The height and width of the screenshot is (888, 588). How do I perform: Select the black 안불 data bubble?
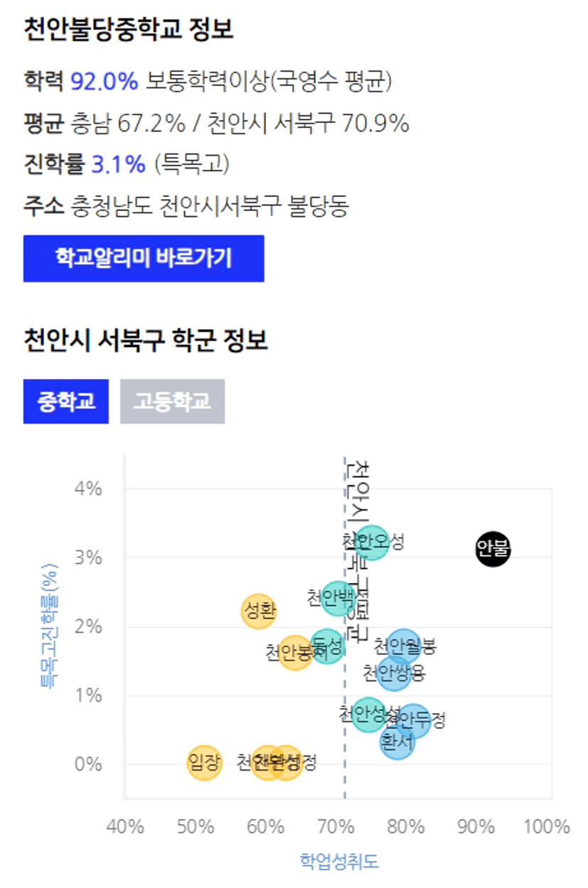tap(493, 549)
